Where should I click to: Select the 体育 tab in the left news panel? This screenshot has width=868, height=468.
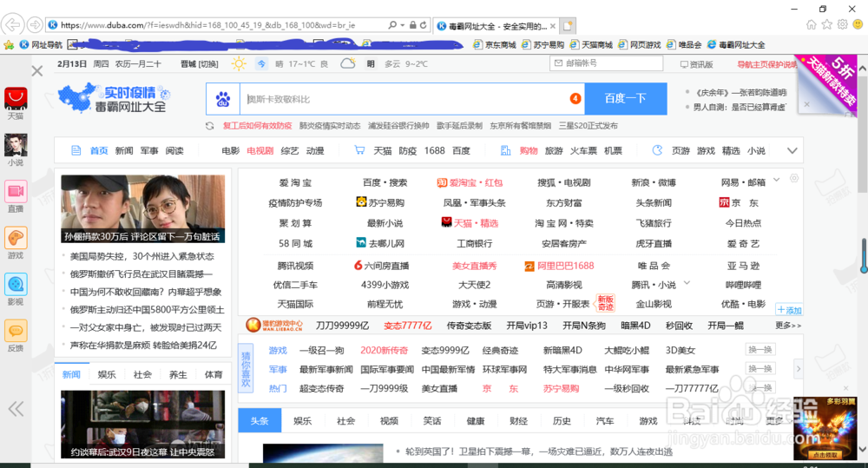(214, 374)
